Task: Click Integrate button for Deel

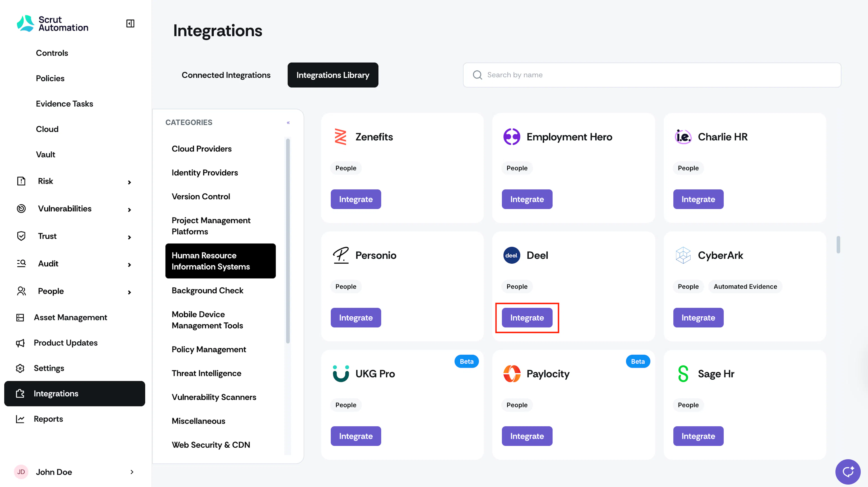Action: coord(527,317)
